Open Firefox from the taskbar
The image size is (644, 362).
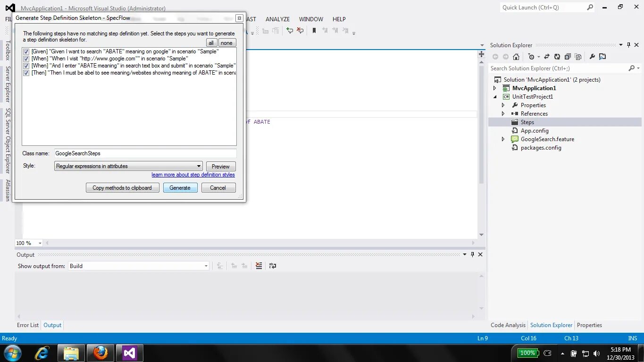[x=100, y=353]
